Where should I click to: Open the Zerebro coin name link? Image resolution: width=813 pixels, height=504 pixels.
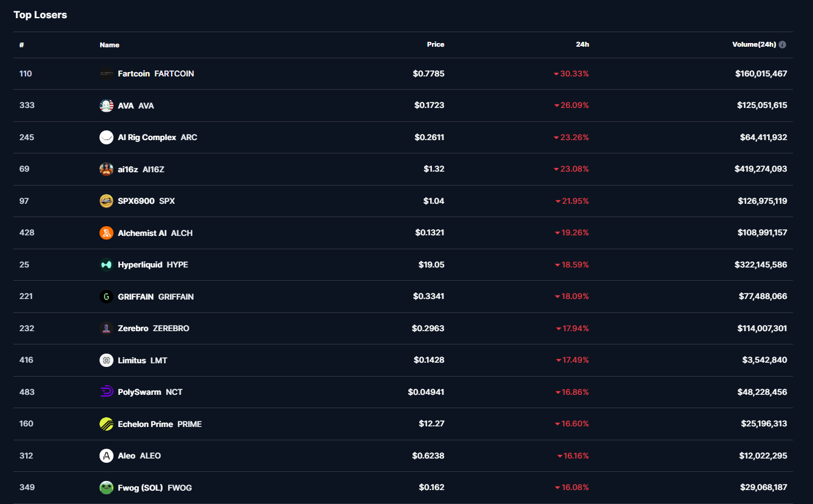(x=133, y=328)
